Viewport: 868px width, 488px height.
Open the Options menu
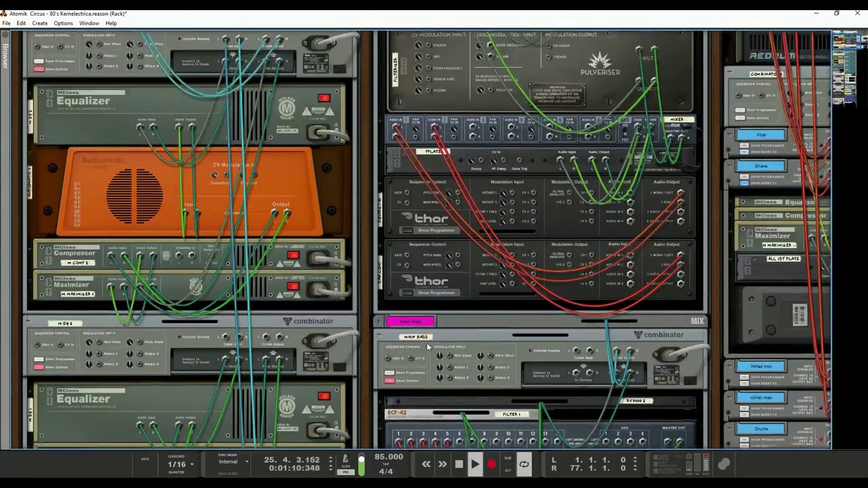coord(63,23)
